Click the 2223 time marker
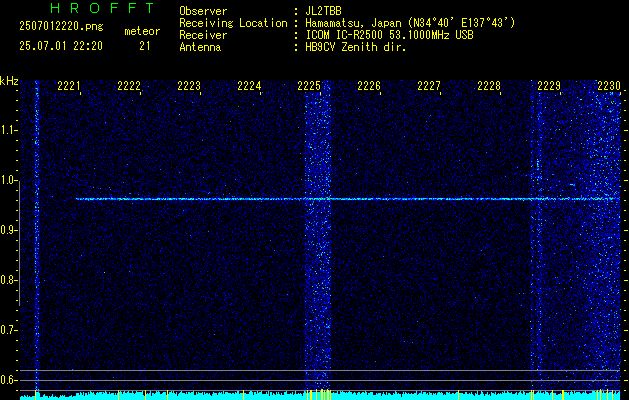629x400 pixels. pos(189,85)
